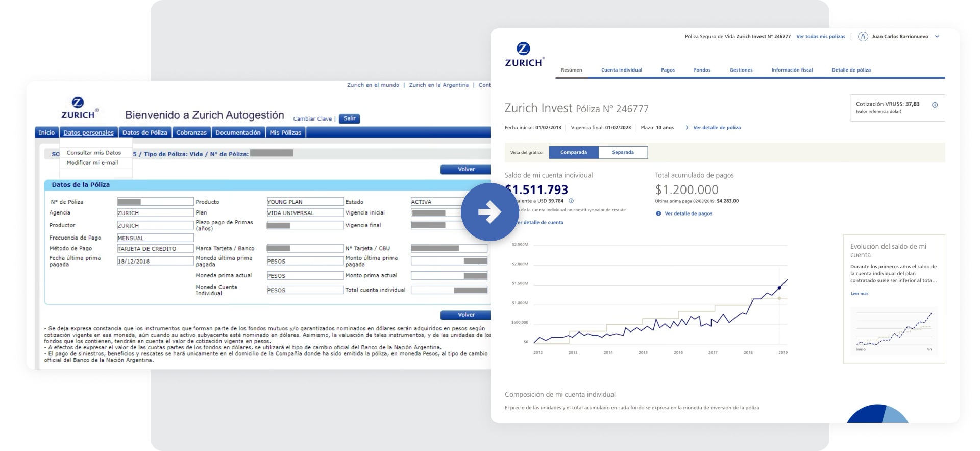Click the $1.200.000 total acumulado amount

(x=687, y=190)
